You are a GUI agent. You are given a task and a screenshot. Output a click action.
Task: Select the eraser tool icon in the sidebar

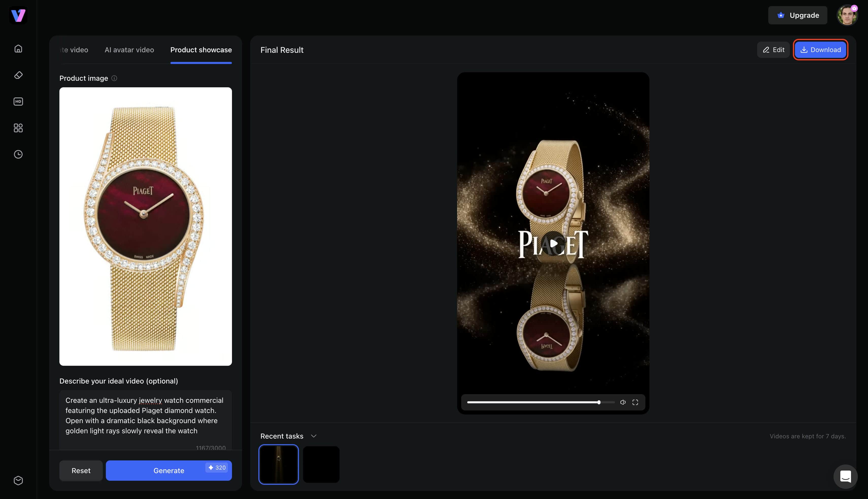click(x=18, y=75)
